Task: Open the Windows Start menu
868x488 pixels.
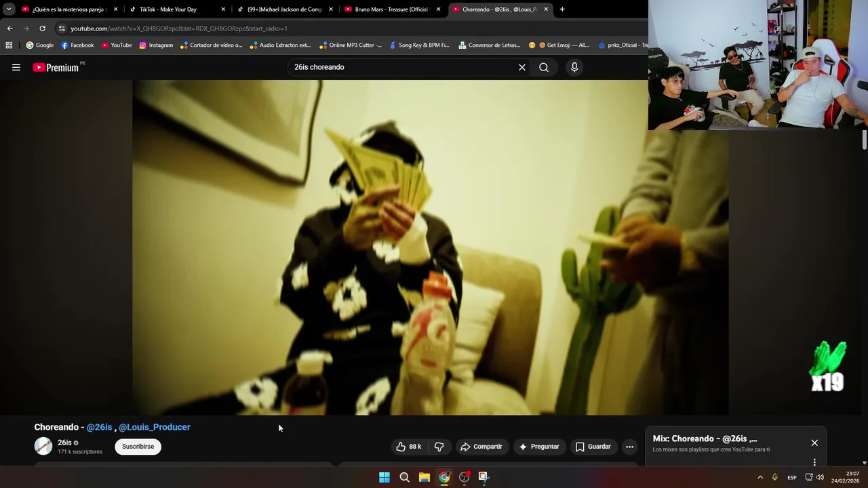Action: click(x=384, y=477)
